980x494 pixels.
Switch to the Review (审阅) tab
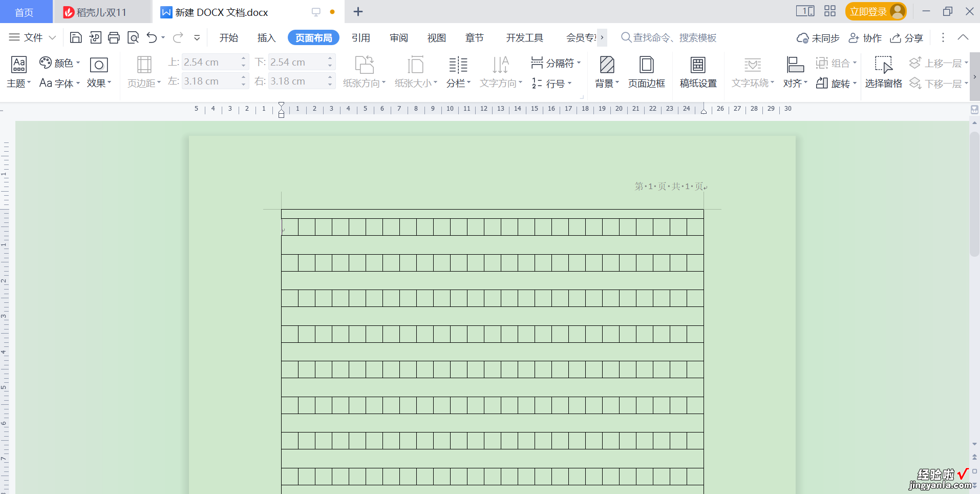(399, 38)
